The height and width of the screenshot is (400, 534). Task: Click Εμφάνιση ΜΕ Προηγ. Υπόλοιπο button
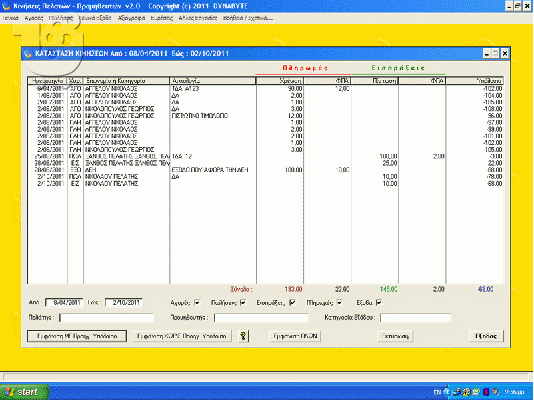tap(77, 336)
